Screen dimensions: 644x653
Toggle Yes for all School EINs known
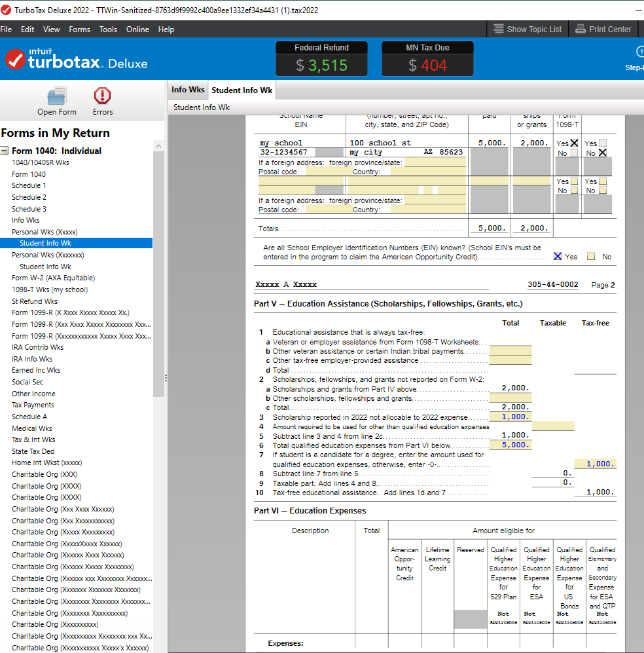click(558, 257)
